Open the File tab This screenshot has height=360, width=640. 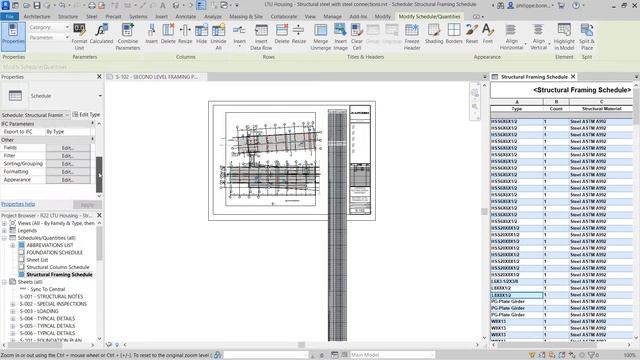[9, 17]
